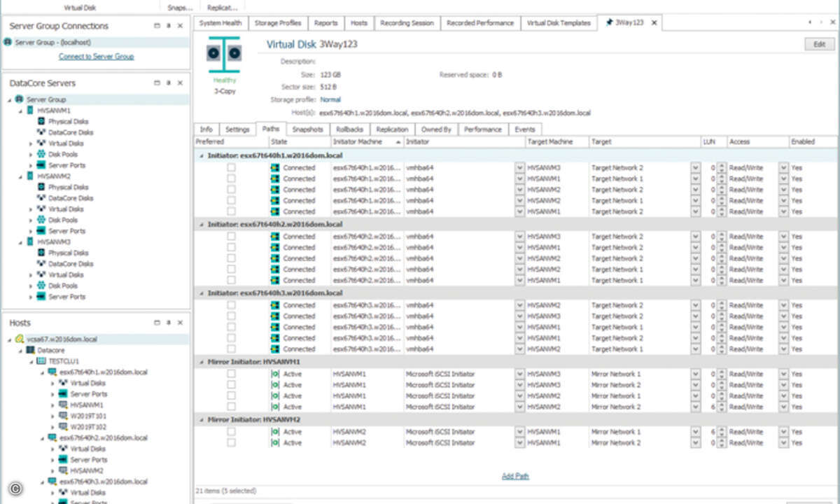Select vcsa67.w2016dom.local vCenter in Hosts panel
840x504 pixels.
point(62,339)
